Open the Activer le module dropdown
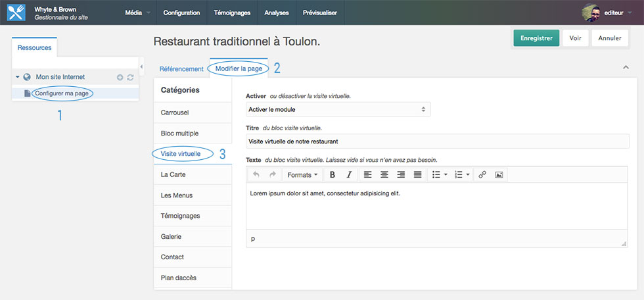This screenshot has height=300, width=644. click(x=338, y=109)
